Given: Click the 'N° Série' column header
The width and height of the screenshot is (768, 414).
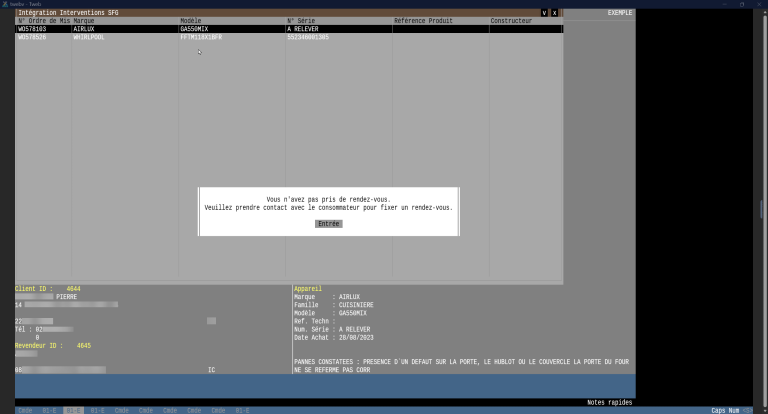Looking at the screenshot, I should point(303,21).
